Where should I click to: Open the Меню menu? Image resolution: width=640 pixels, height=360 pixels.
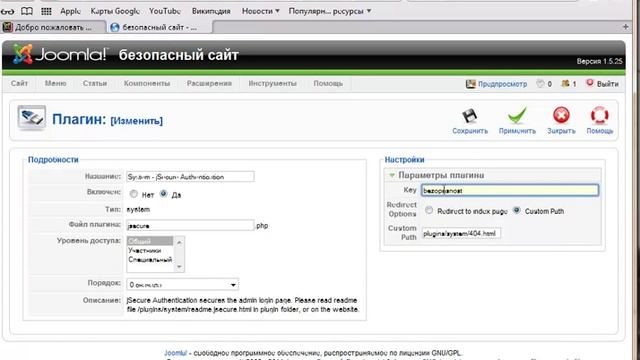click(x=56, y=83)
